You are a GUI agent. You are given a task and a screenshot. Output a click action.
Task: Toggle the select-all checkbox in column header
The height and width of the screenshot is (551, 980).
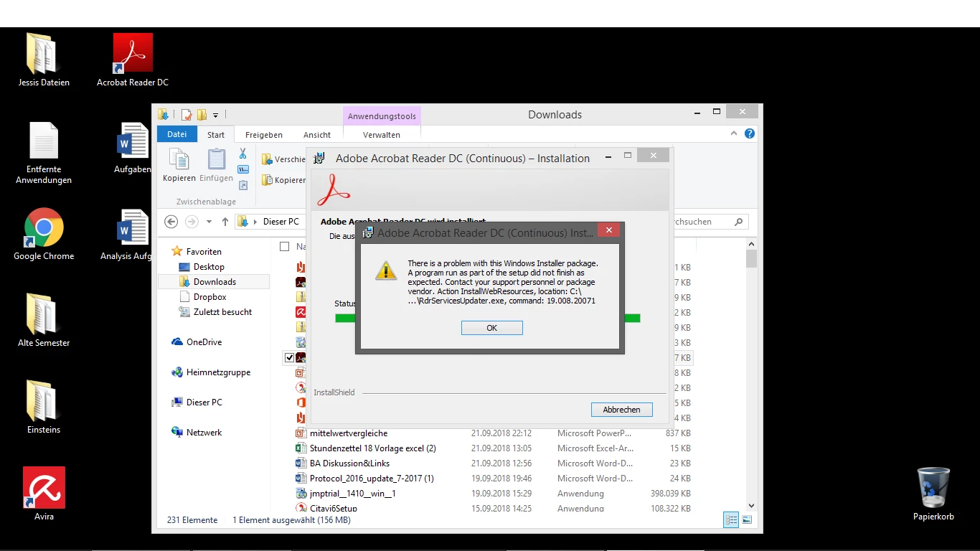click(284, 247)
